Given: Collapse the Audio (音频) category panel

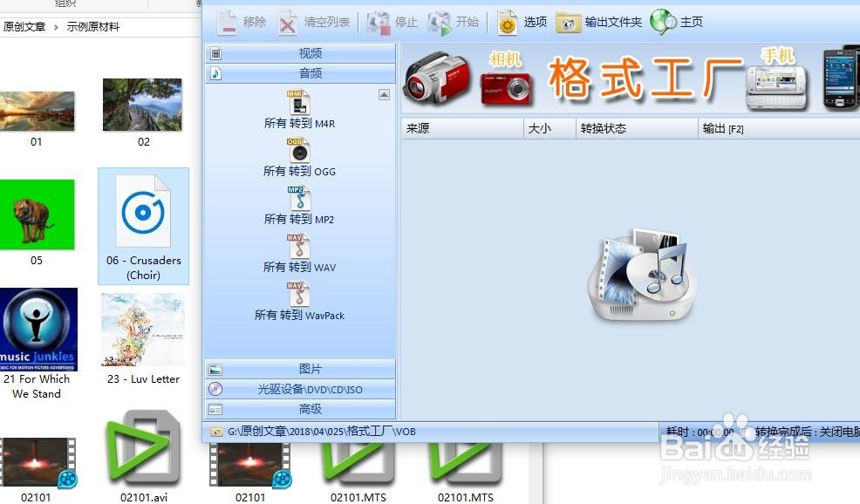Looking at the screenshot, I should [x=300, y=73].
